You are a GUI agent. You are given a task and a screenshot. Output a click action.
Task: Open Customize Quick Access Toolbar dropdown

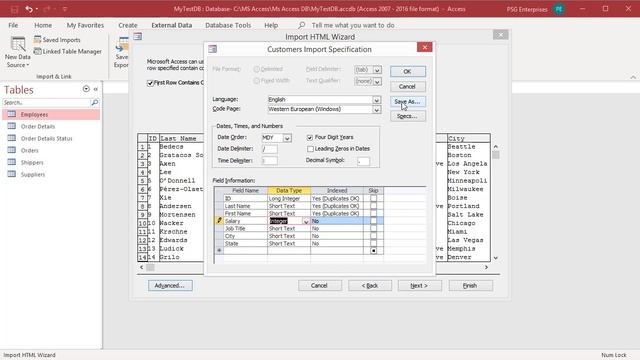point(64,9)
